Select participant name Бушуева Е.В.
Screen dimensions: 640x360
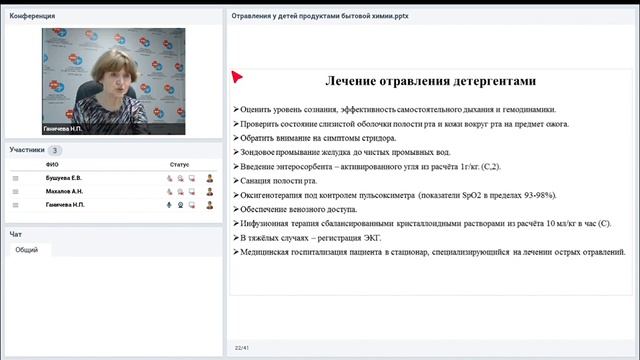(64, 178)
